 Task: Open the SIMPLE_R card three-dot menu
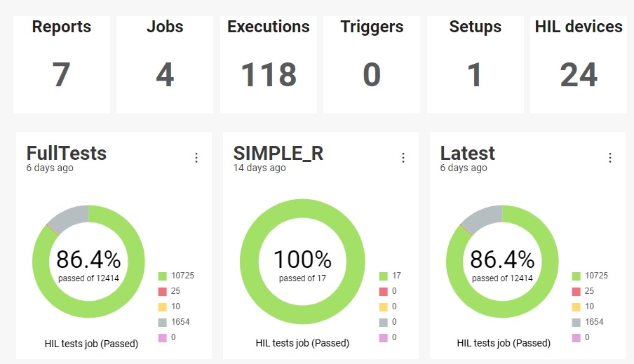[x=403, y=158]
